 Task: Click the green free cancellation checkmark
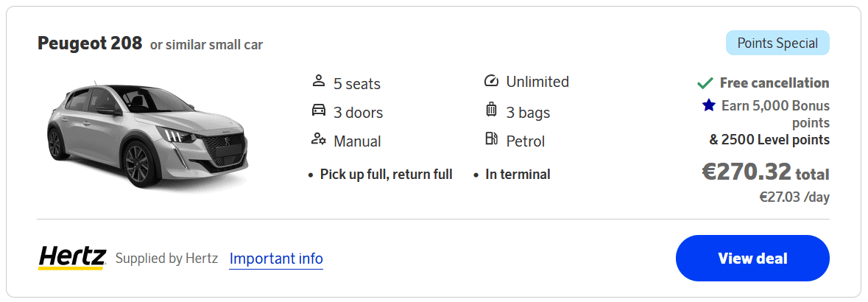click(705, 83)
